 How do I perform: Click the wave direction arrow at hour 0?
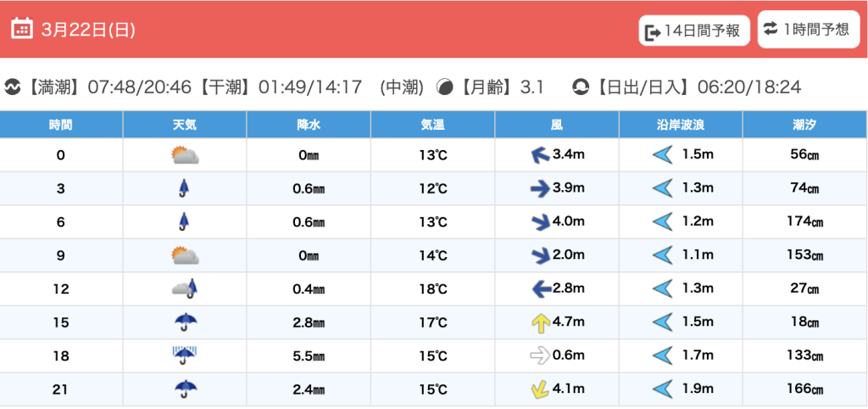click(662, 155)
